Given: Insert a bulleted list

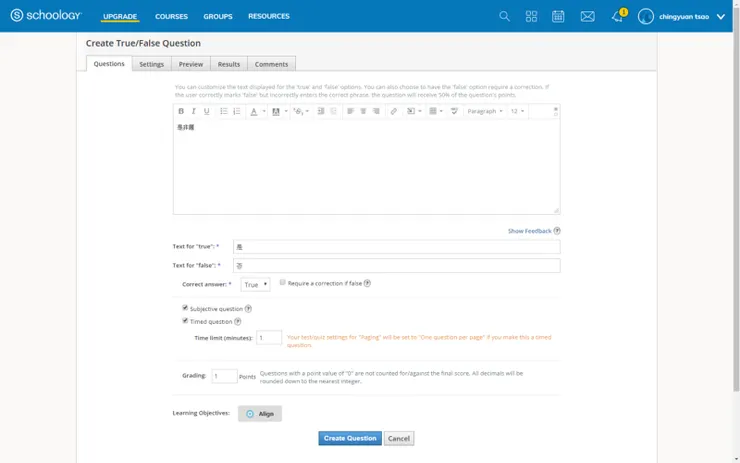Looking at the screenshot, I should pos(224,111).
